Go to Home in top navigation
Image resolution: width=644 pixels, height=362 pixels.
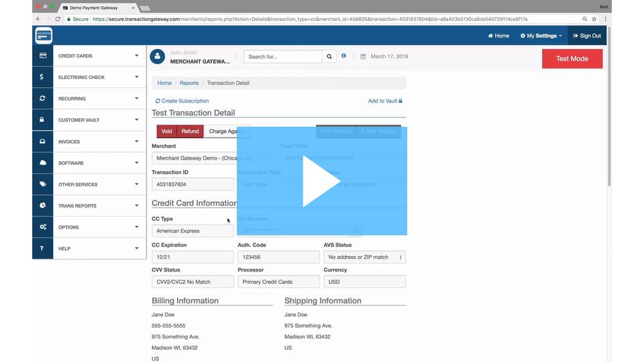tap(498, 36)
